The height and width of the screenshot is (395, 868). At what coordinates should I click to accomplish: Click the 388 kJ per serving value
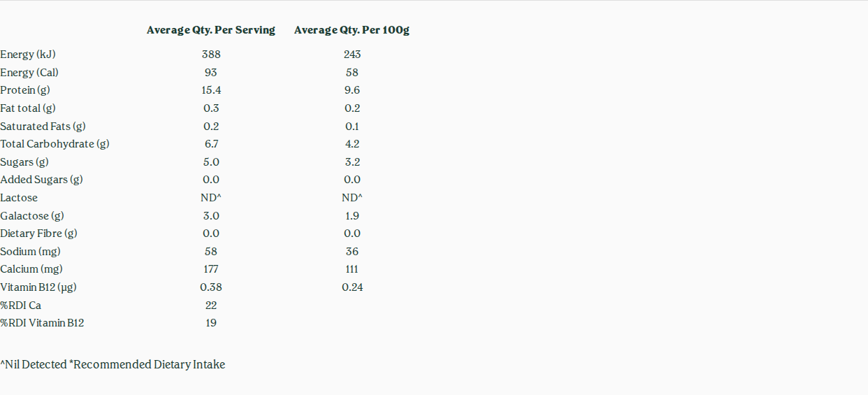point(211,55)
